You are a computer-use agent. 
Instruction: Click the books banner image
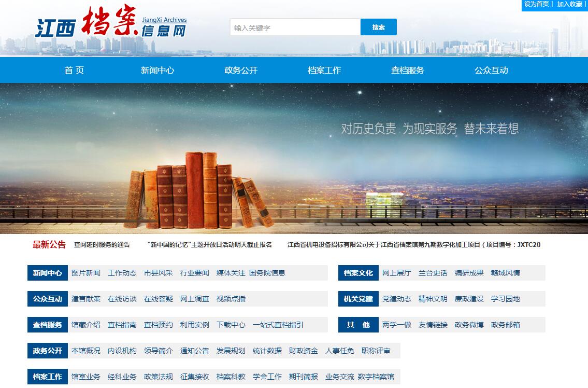click(x=294, y=158)
